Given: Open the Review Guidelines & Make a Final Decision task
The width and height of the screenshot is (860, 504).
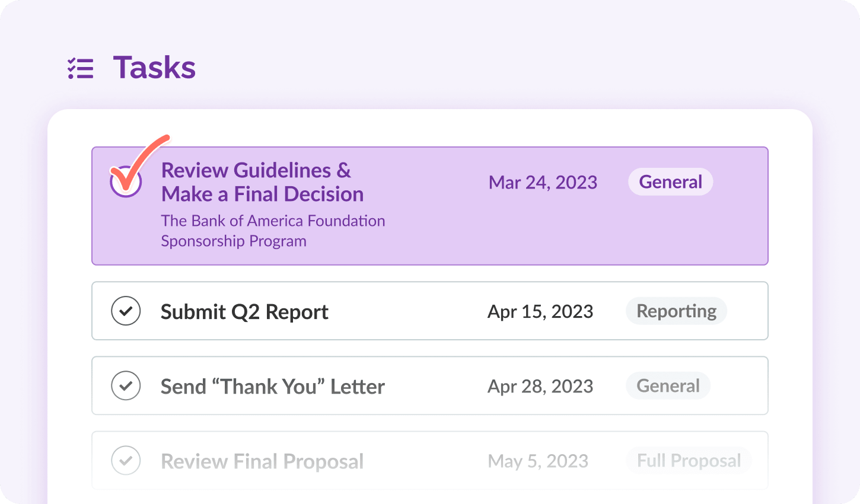Looking at the screenshot, I should click(262, 182).
